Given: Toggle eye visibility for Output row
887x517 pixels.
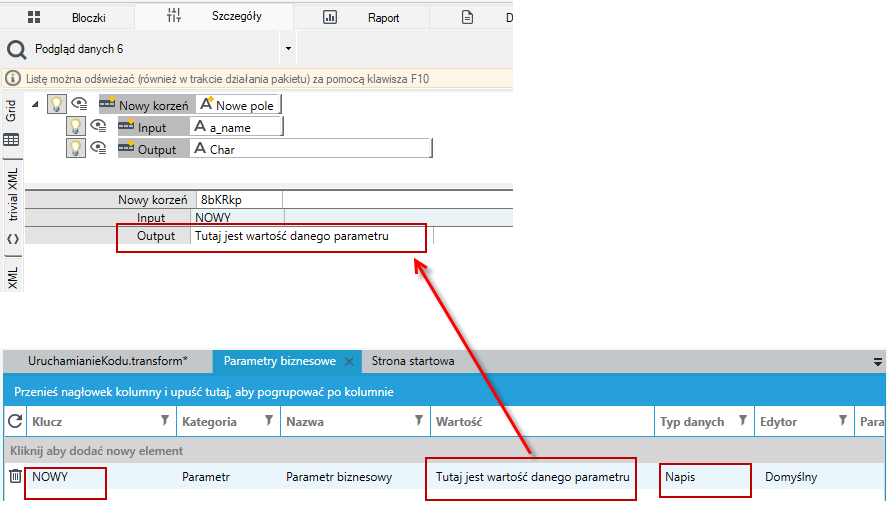Looking at the screenshot, I should pyautogui.click(x=98, y=148).
